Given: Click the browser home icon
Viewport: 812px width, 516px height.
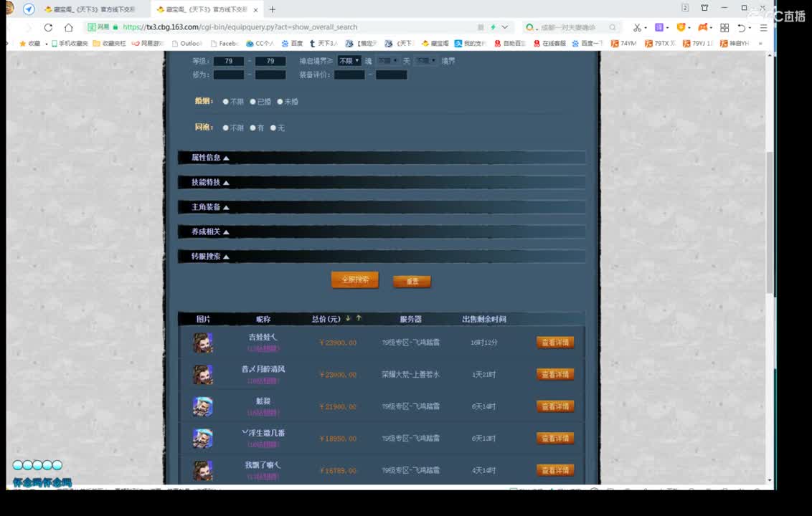Looking at the screenshot, I should [x=68, y=27].
